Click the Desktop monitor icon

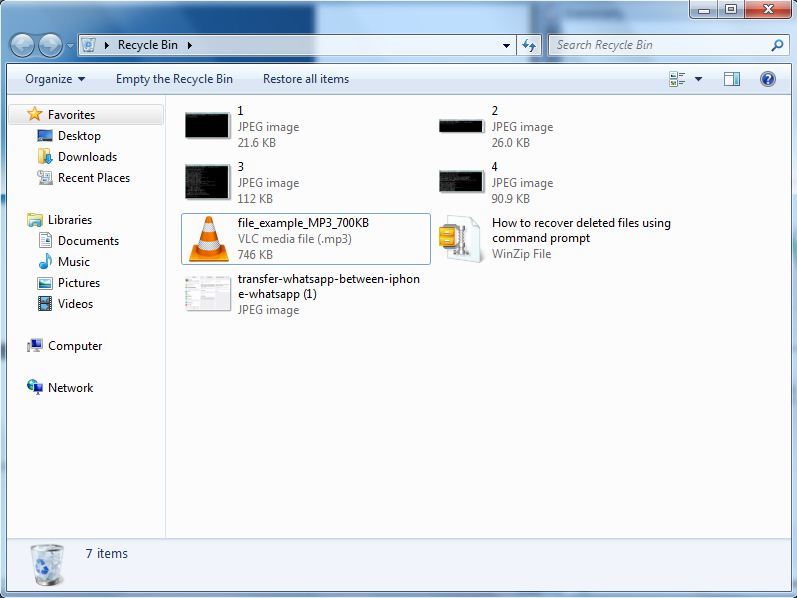(x=45, y=136)
